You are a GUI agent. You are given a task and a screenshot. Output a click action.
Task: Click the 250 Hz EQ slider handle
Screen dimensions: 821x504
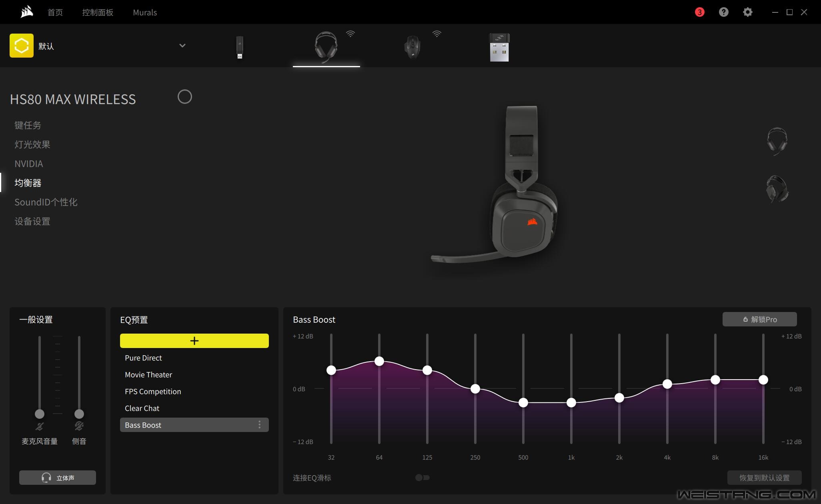click(x=475, y=388)
